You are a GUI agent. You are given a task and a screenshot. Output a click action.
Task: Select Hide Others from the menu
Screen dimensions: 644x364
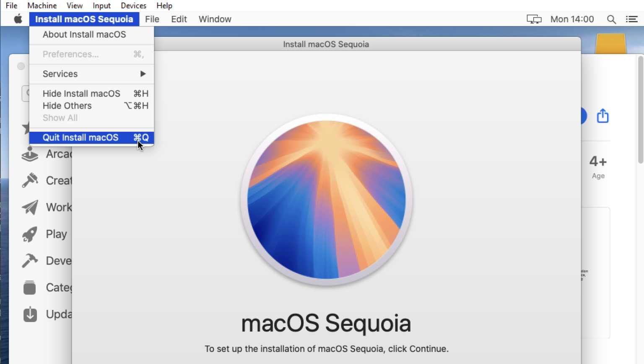(x=67, y=106)
